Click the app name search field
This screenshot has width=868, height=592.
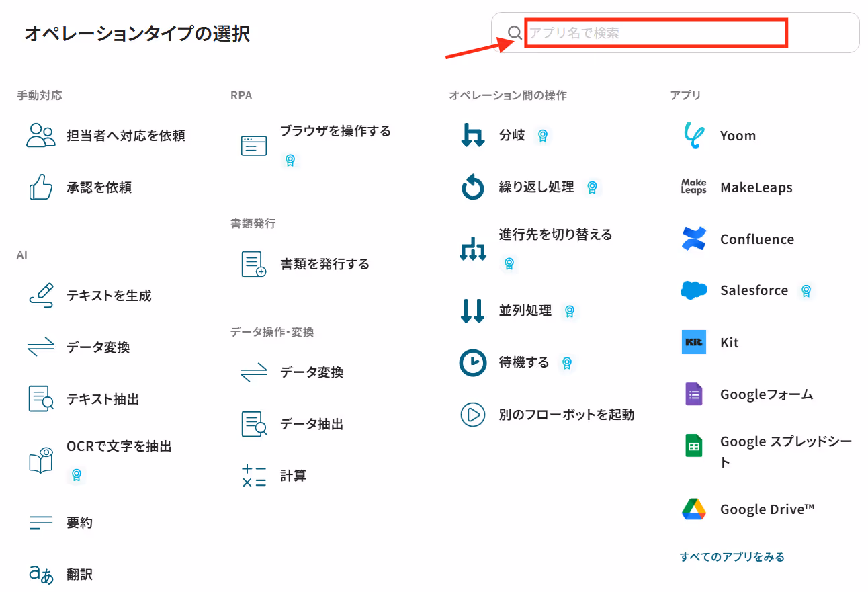(675, 32)
